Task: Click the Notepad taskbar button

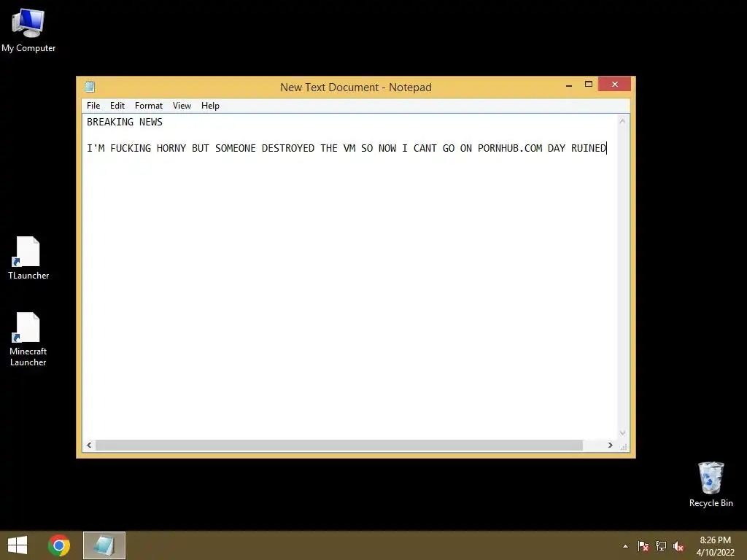Action: 104,545
